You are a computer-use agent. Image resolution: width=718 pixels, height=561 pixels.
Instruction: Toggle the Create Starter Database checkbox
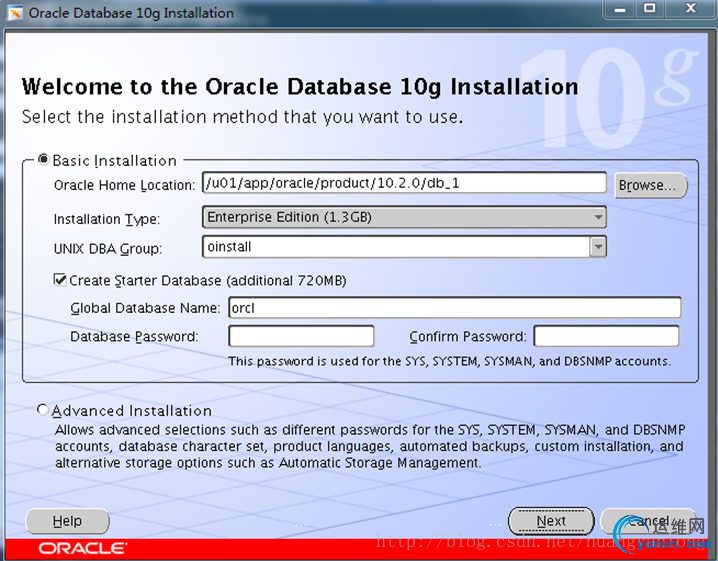tap(60, 279)
